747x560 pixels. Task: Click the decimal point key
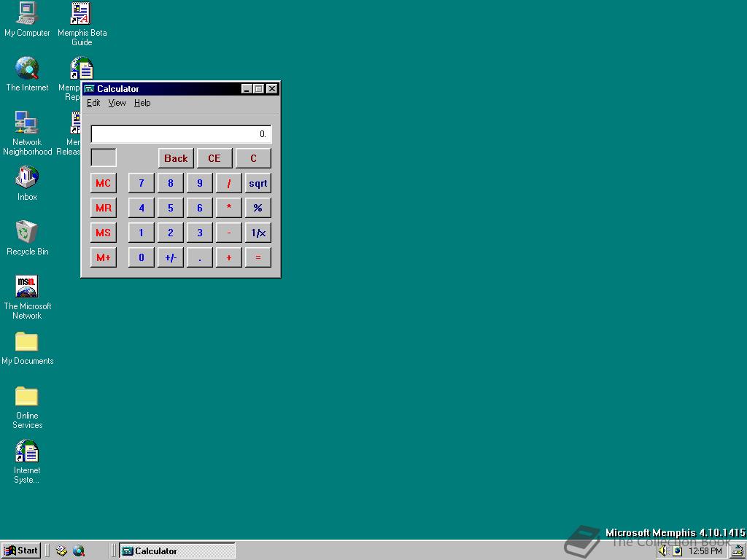point(200,257)
